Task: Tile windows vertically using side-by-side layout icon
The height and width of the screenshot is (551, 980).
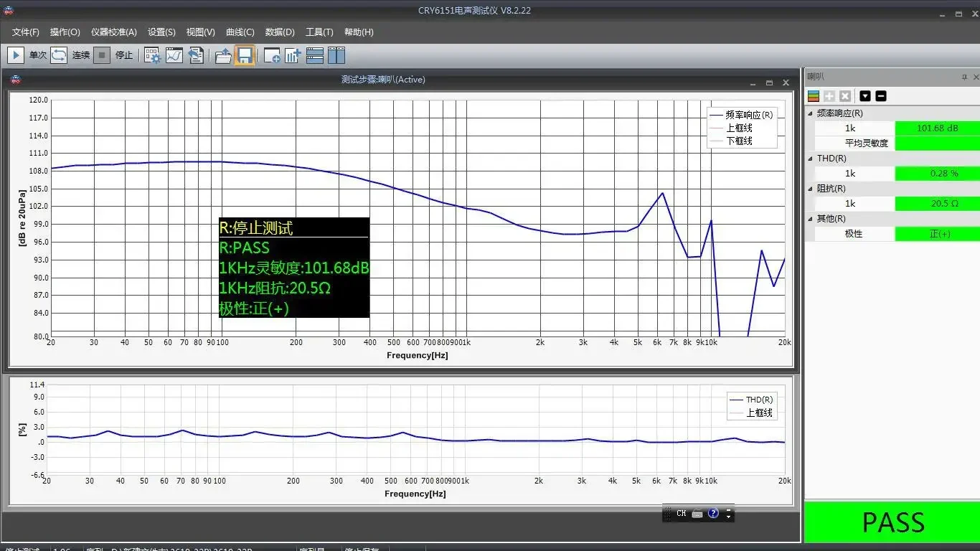Action: (336, 55)
